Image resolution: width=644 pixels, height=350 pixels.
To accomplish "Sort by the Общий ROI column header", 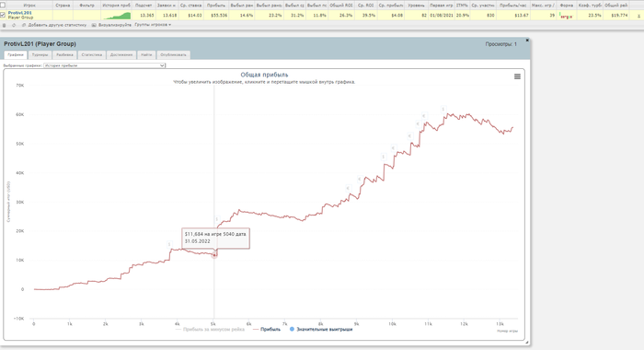I will tap(341, 6).
